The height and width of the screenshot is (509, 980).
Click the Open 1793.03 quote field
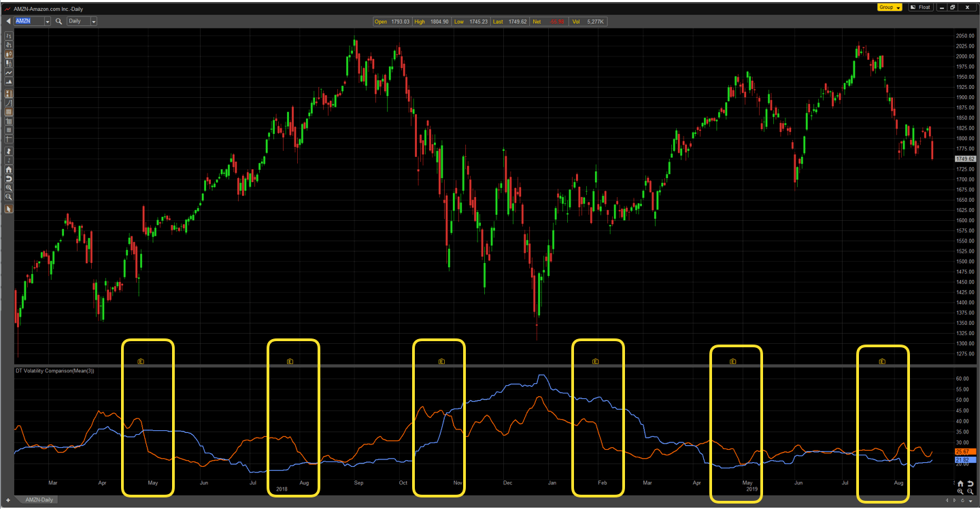pyautogui.click(x=392, y=22)
